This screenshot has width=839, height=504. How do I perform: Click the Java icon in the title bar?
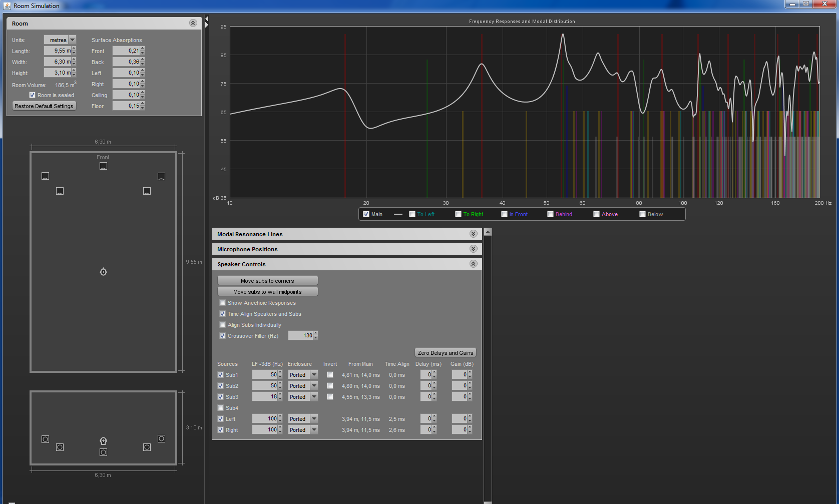pos(7,6)
